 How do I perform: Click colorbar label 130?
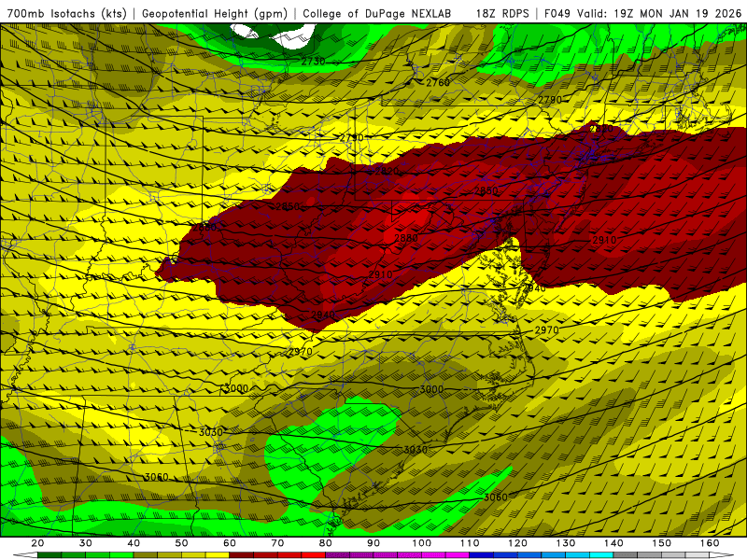pyautogui.click(x=566, y=543)
